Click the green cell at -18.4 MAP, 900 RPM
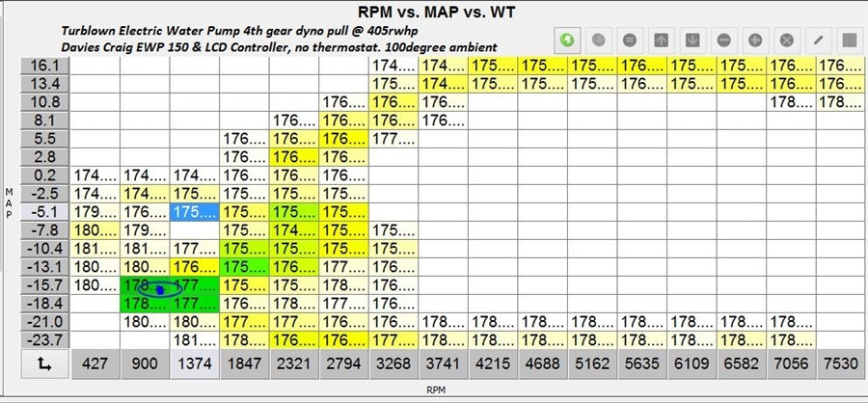Screen dimensions: 868x403 144,304
